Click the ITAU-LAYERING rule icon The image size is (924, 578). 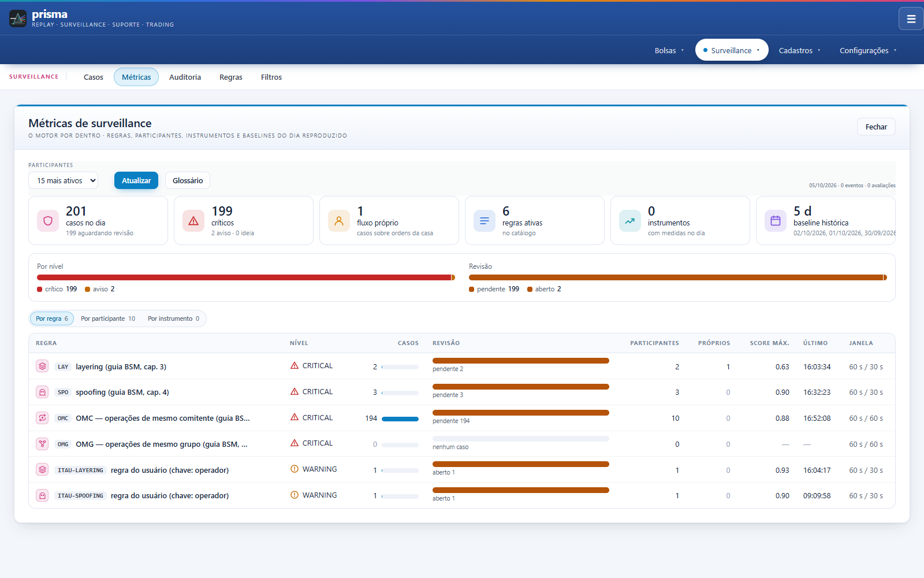(42, 469)
